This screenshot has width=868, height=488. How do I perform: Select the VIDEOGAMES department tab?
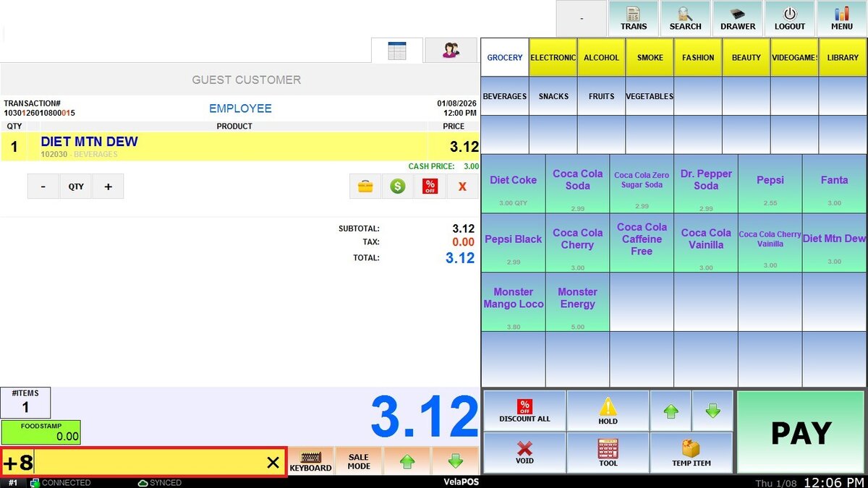coord(794,57)
